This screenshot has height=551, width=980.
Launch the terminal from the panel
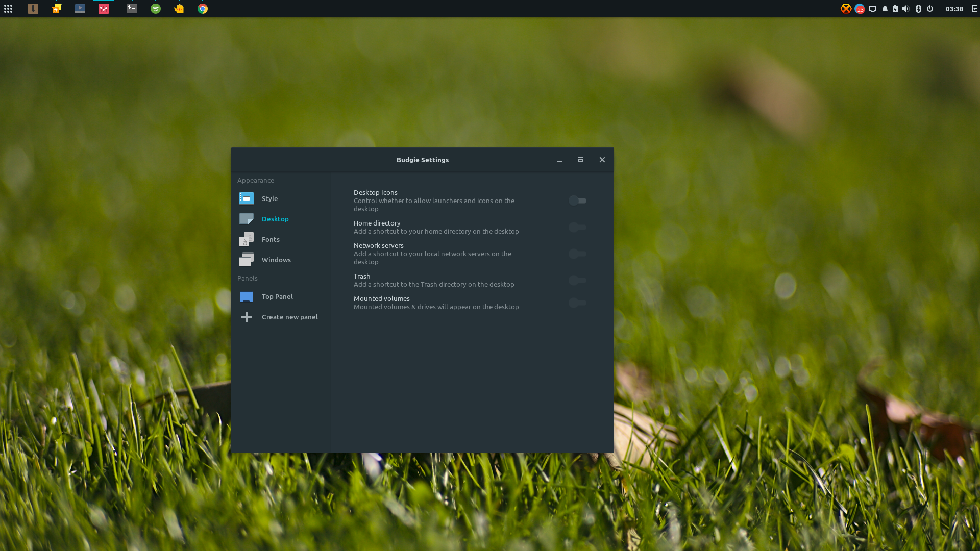(132, 9)
